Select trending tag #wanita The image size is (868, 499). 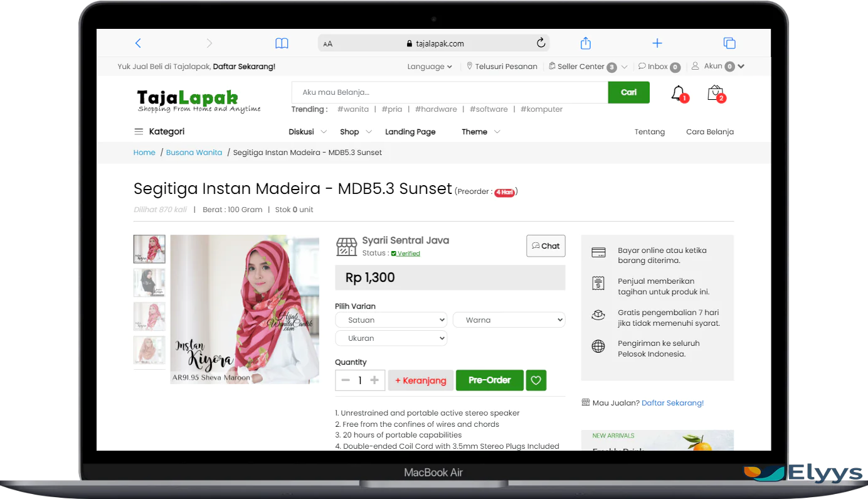[x=353, y=109]
